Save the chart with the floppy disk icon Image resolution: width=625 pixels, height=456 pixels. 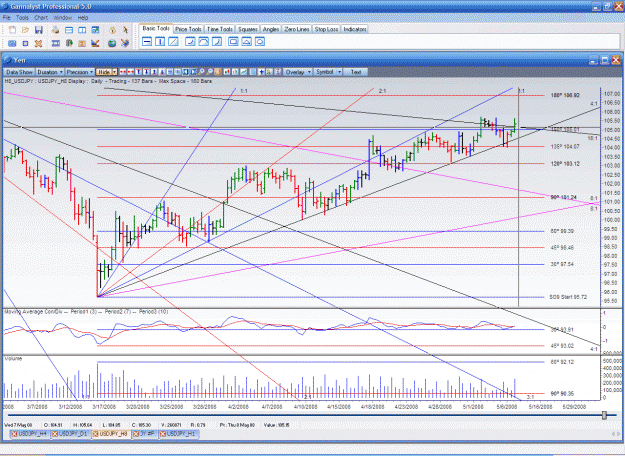coord(39,30)
